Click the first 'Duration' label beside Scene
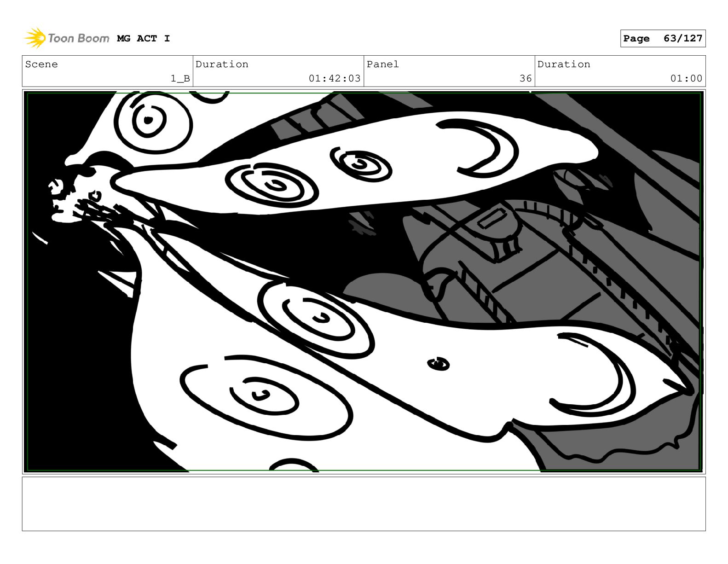 click(x=222, y=64)
